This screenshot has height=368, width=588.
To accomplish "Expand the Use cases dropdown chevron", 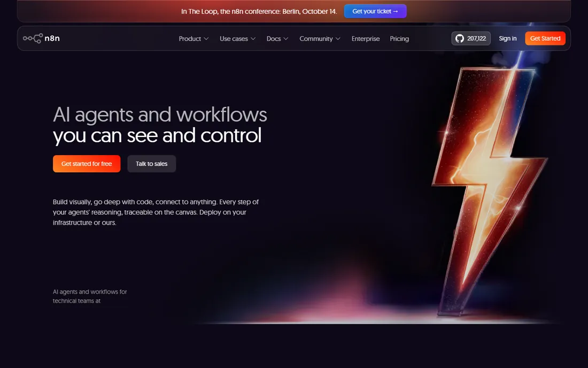I will click(253, 39).
